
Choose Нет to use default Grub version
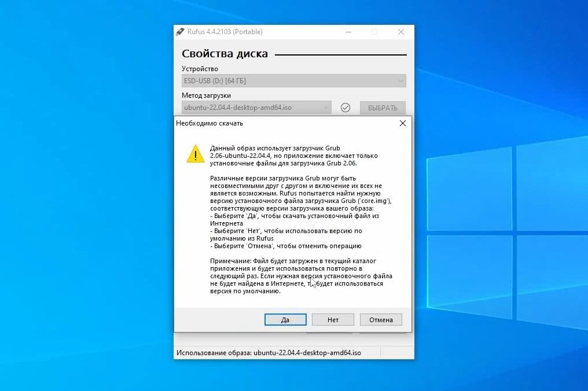coord(333,320)
